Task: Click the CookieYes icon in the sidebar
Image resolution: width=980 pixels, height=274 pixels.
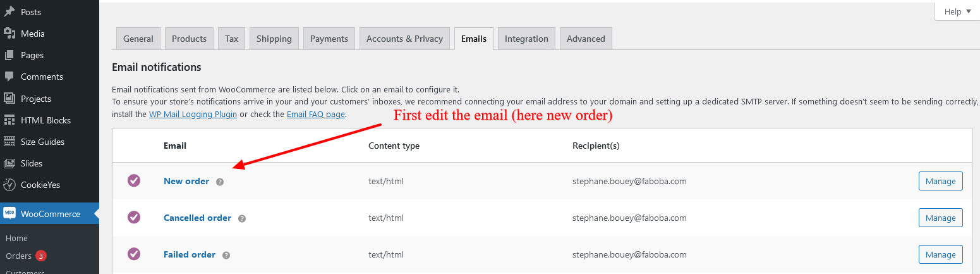Action: click(x=9, y=185)
